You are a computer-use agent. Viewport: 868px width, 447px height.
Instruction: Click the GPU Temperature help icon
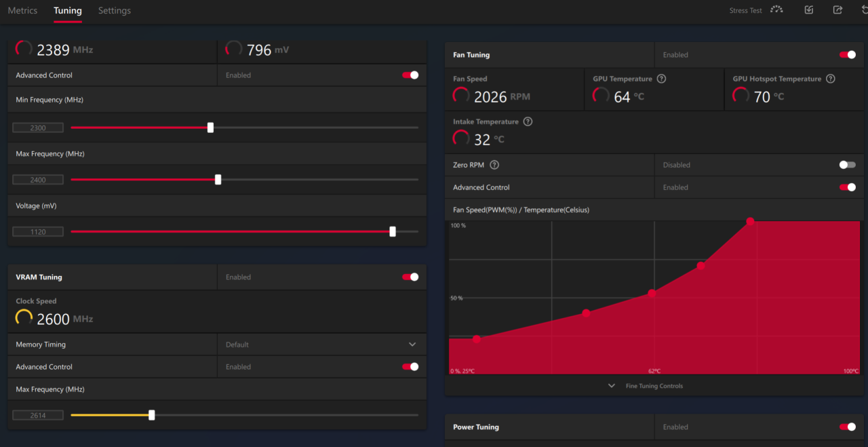click(661, 79)
